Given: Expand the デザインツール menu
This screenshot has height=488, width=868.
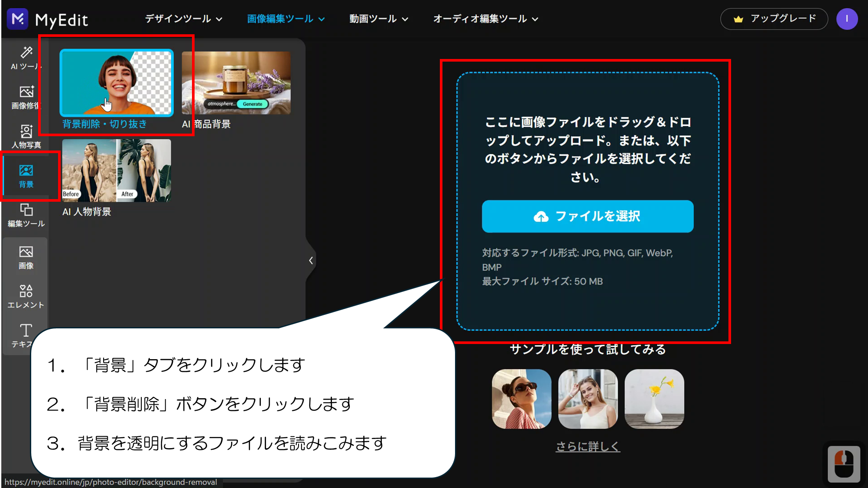Looking at the screenshot, I should click(184, 19).
